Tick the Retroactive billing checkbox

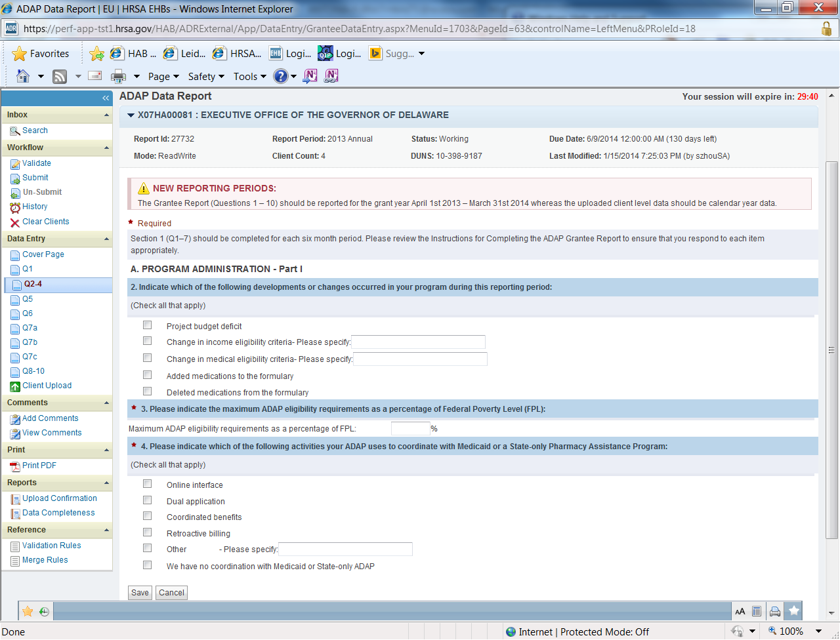(148, 532)
